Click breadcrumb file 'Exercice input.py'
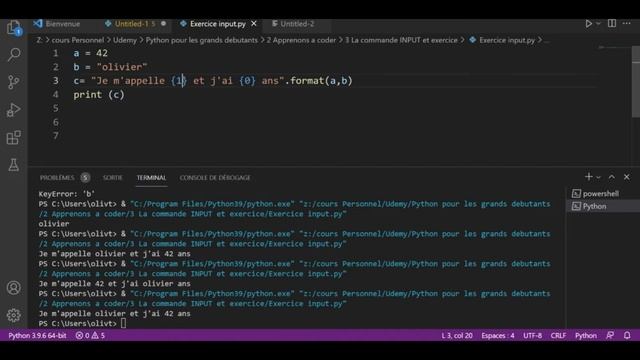 (507, 40)
